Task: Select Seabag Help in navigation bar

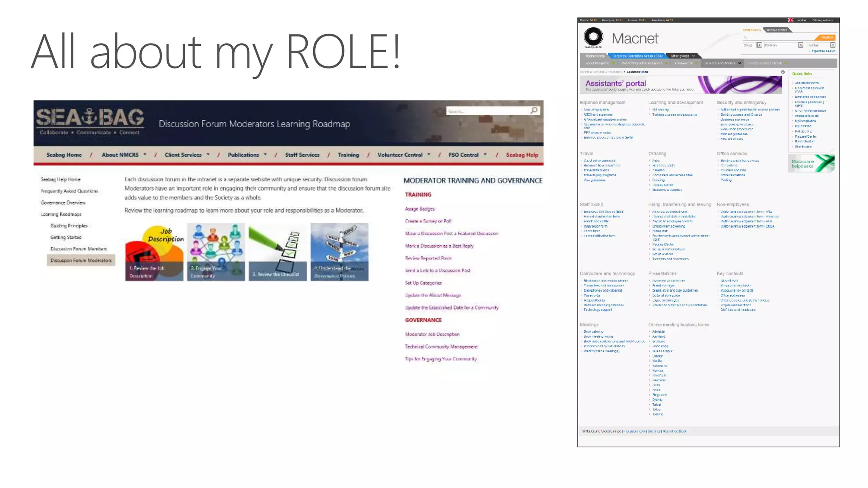Action: (522, 155)
